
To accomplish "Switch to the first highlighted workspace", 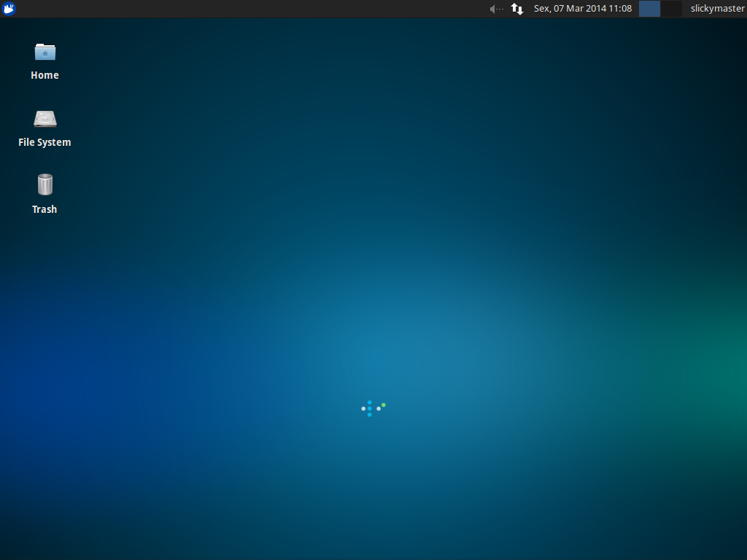I will 649,9.
